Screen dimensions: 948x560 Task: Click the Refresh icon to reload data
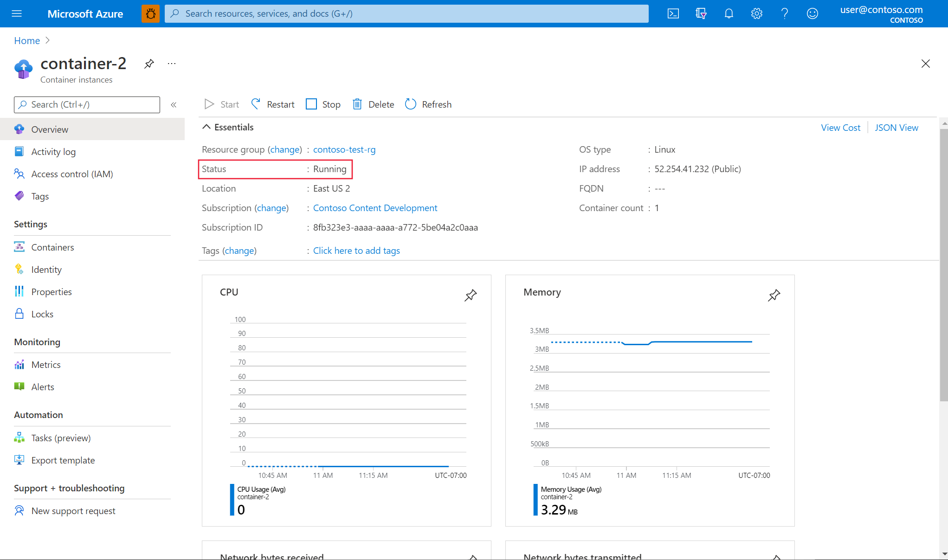411,104
